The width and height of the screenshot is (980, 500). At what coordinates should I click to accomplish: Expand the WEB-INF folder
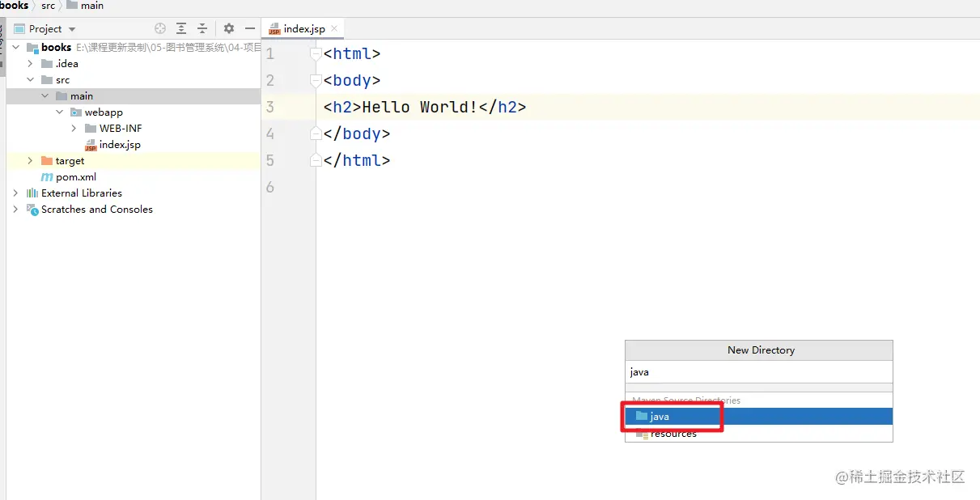point(74,128)
